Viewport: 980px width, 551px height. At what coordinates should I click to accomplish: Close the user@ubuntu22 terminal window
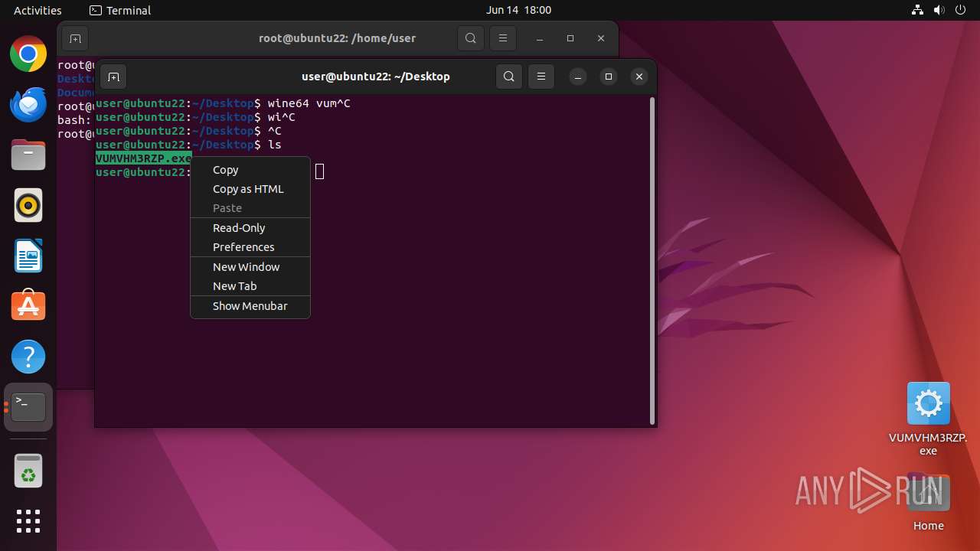[639, 77]
